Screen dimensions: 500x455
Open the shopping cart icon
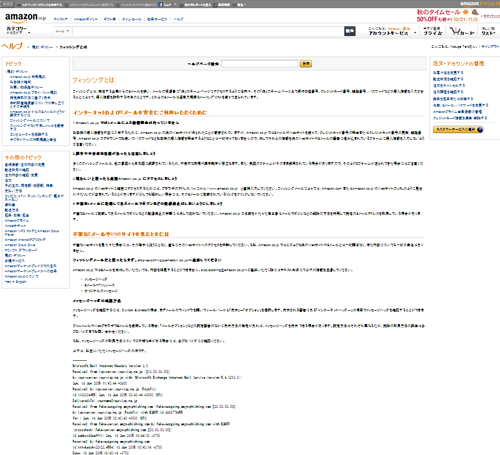pos(462,32)
